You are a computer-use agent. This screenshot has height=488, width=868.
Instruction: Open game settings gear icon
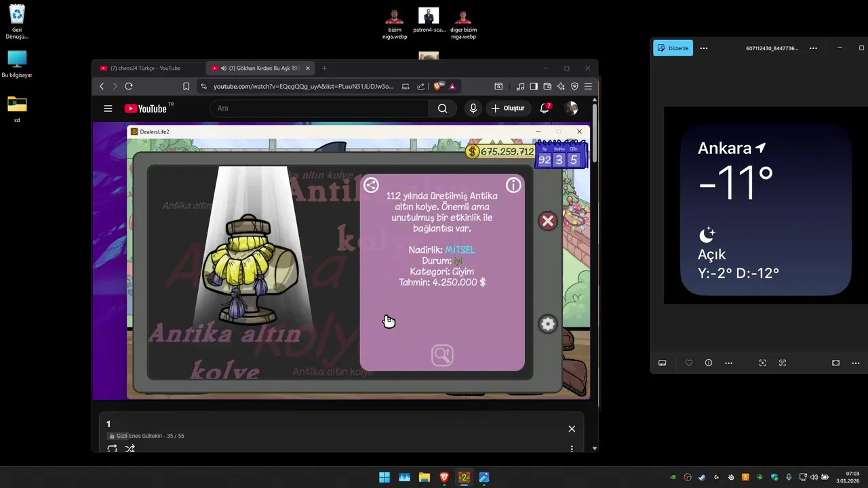pos(548,324)
